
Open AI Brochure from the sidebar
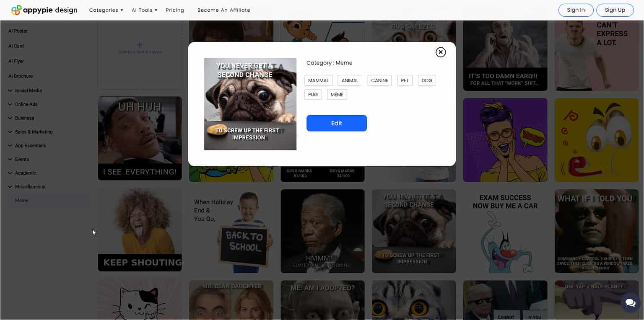[20, 76]
